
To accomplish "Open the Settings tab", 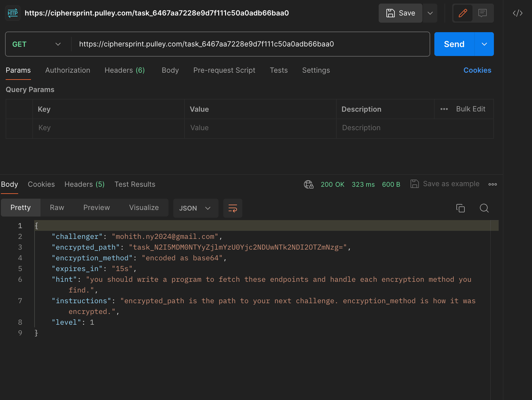I will (316, 70).
